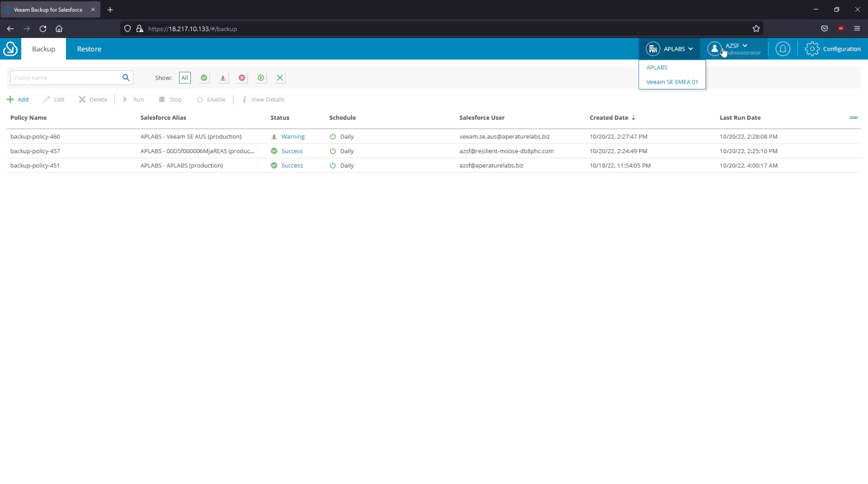Click the search magnifier in policy name field
This screenshot has width=868, height=484.
click(x=125, y=77)
